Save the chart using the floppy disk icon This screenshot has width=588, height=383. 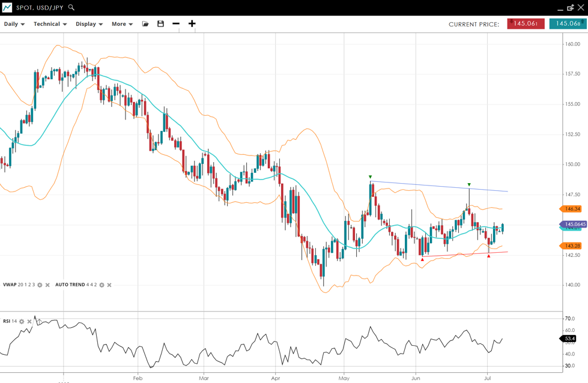pyautogui.click(x=160, y=24)
